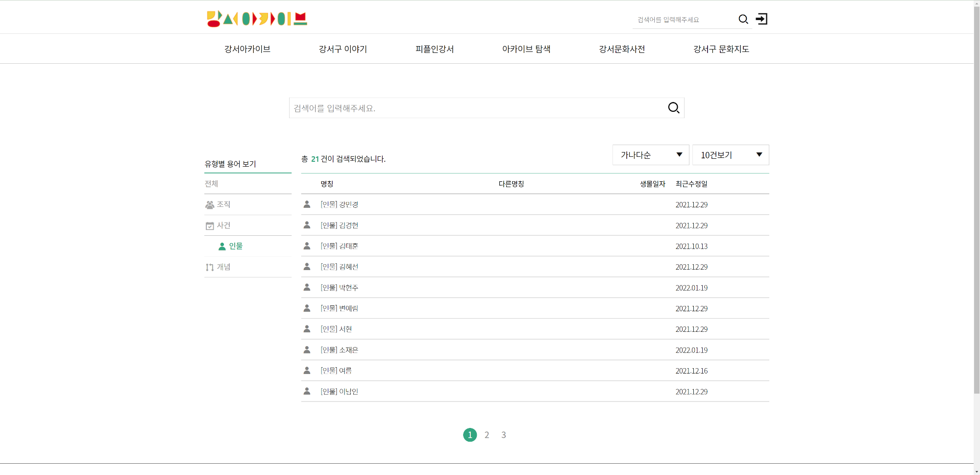980x475 pixels.
Task: Open the 가나다순 sort dropdown
Action: (650, 155)
